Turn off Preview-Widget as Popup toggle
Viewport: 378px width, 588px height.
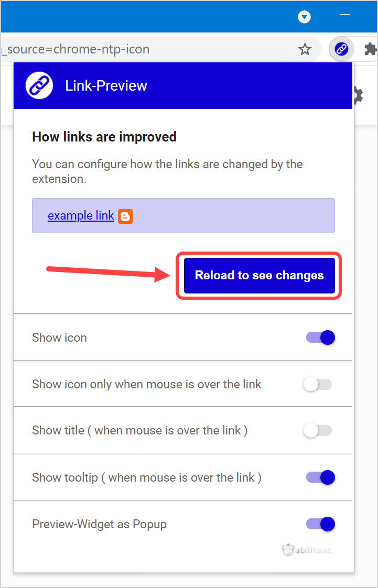[320, 524]
